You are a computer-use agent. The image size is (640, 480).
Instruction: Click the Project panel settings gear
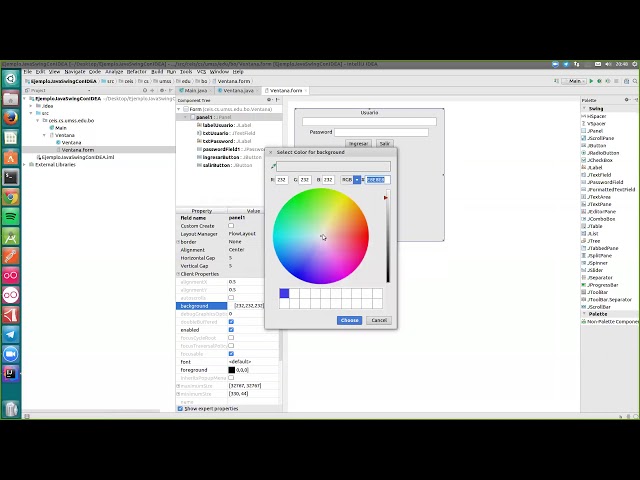(x=162, y=91)
